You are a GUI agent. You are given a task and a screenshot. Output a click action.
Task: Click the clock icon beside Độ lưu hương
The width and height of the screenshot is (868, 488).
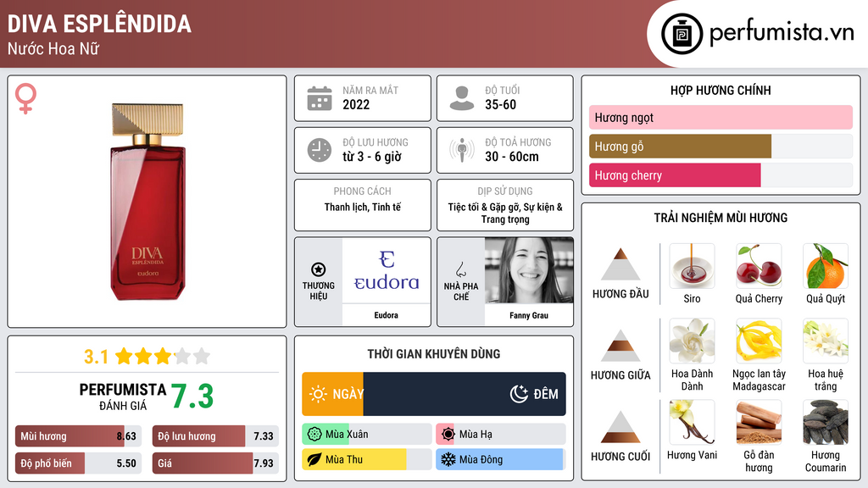320,150
